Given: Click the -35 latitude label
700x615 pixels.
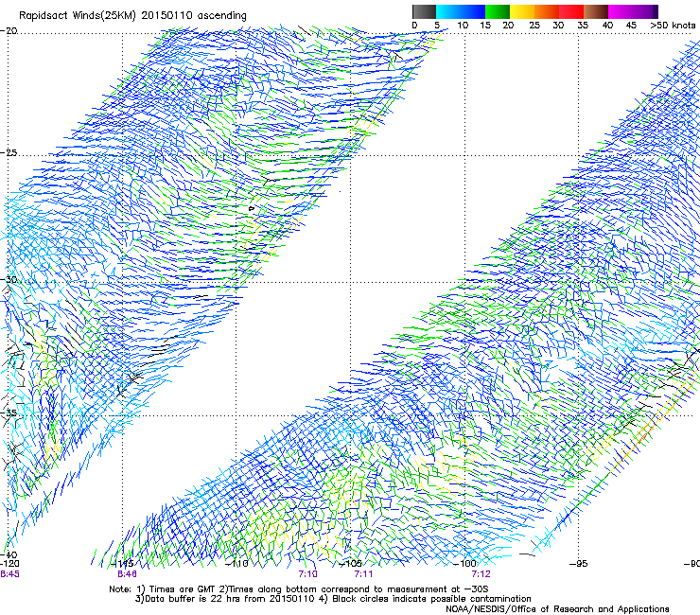Looking at the screenshot, I should click(x=9, y=413).
